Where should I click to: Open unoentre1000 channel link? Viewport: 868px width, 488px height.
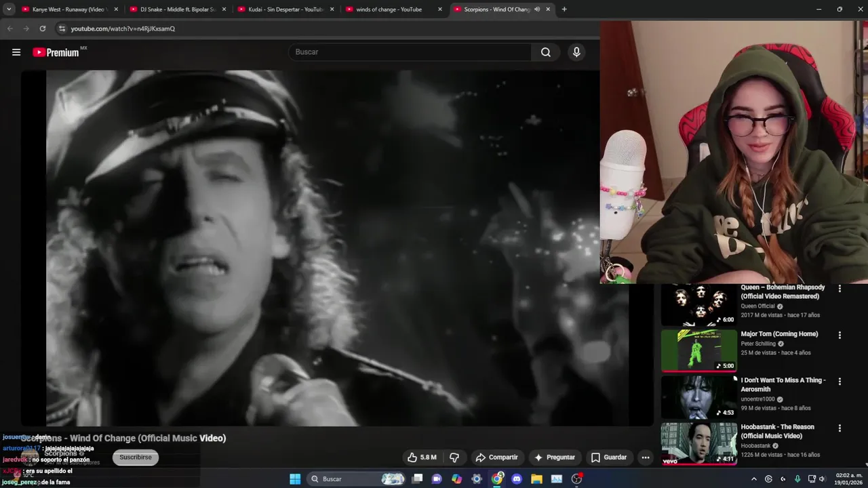pyautogui.click(x=757, y=399)
